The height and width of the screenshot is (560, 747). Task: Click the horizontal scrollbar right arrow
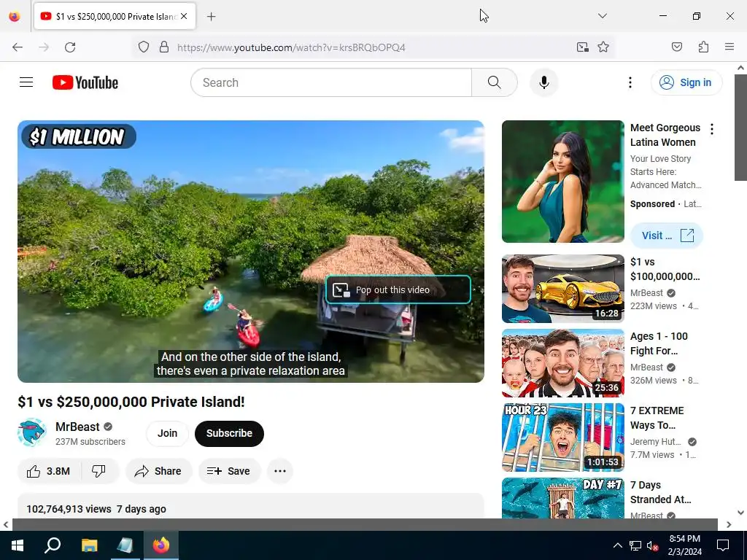729,525
